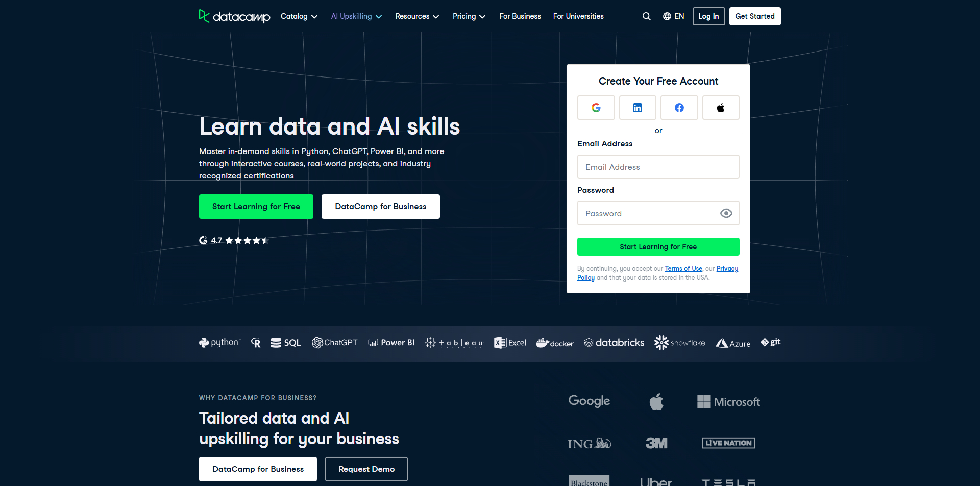Select the Python logo in the technology row
Screen dimensions: 980x486
[219, 342]
